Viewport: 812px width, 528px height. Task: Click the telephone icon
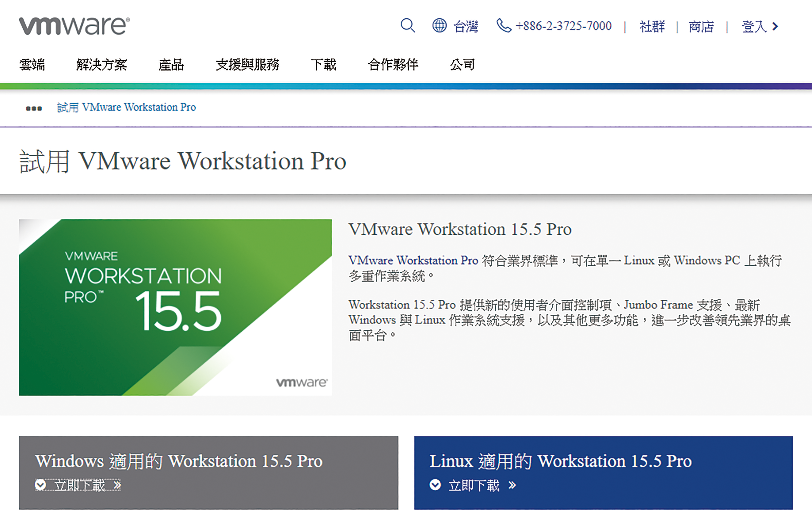tap(503, 26)
